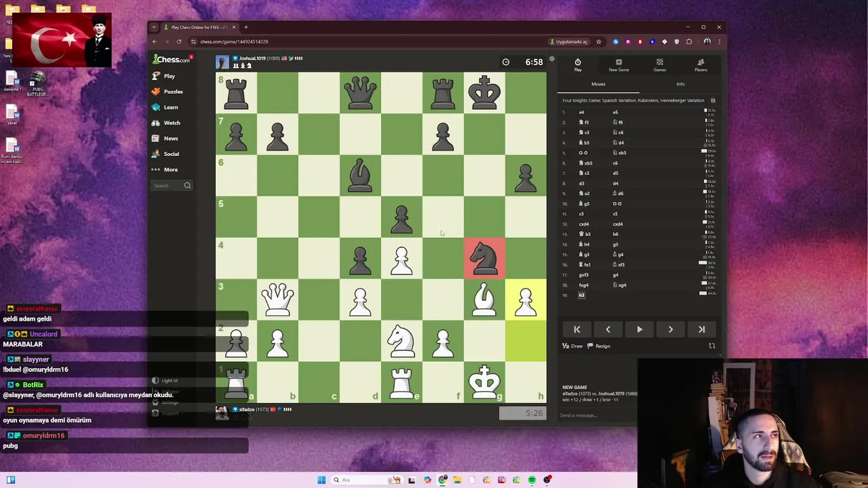Open browser extensions puzzle icon
The width and height of the screenshot is (868, 488).
click(689, 41)
